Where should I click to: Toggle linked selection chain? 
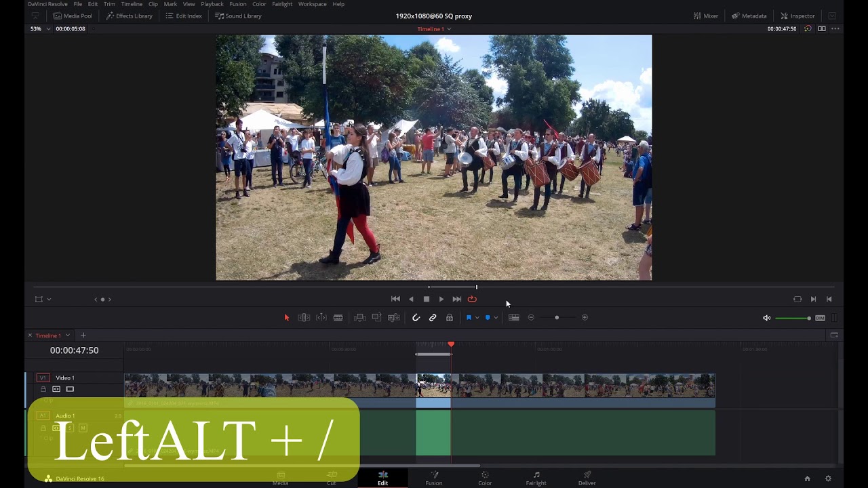(433, 317)
